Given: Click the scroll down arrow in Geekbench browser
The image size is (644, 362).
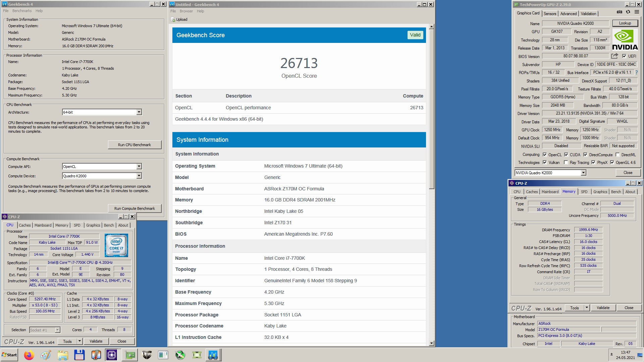Looking at the screenshot, I should [432, 343].
